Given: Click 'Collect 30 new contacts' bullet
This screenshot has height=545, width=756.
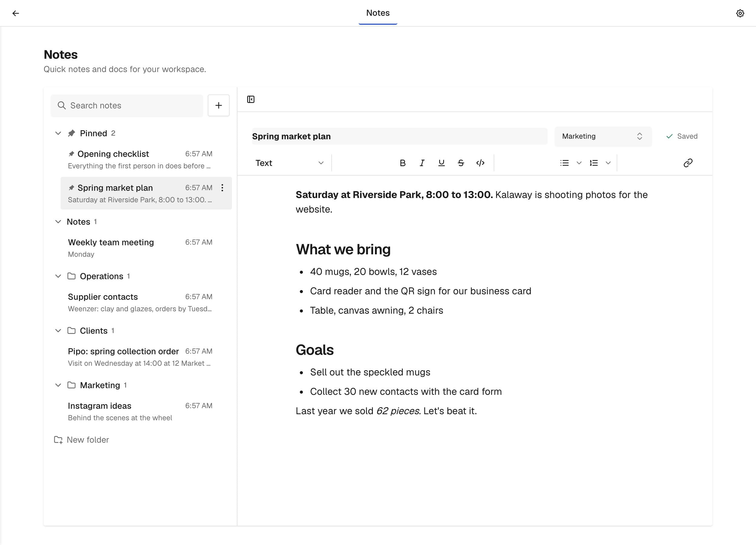Looking at the screenshot, I should [406, 391].
